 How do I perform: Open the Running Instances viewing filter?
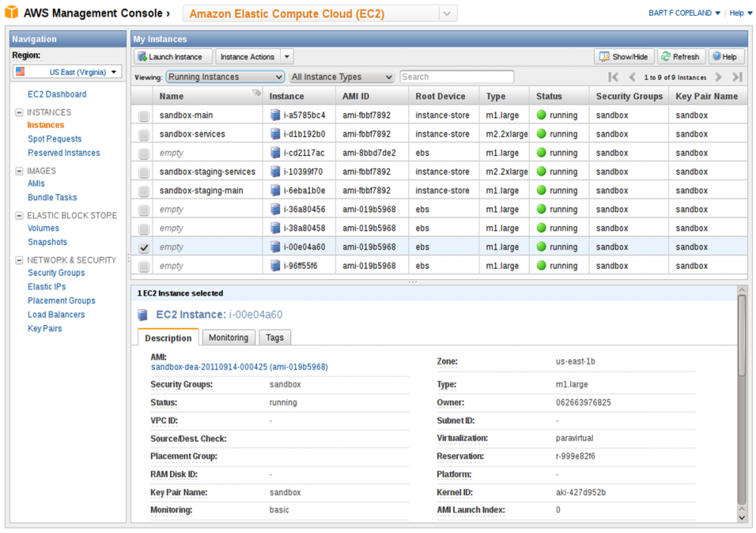[x=225, y=76]
